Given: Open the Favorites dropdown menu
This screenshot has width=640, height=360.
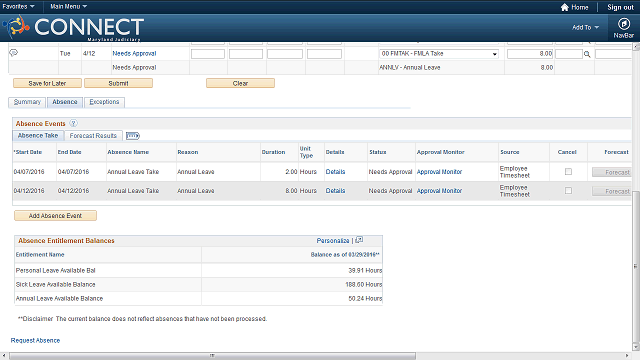Looking at the screenshot, I should point(18,7).
